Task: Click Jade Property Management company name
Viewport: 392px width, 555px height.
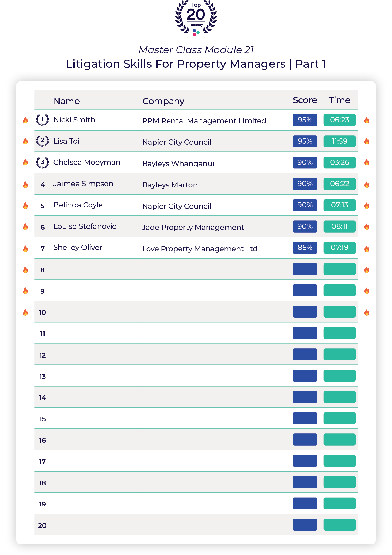Action: click(193, 227)
